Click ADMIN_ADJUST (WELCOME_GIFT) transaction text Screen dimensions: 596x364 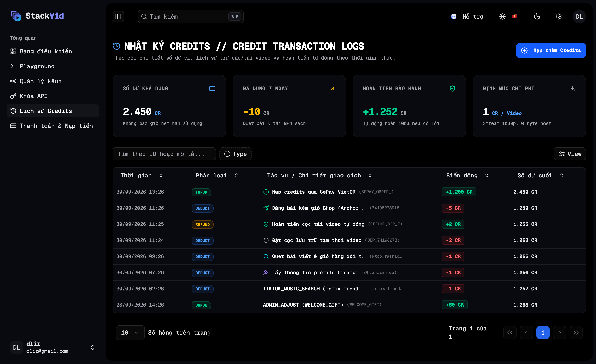(303, 305)
